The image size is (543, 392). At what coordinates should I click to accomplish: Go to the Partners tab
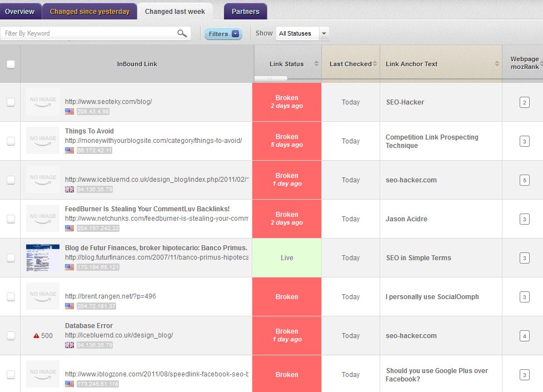point(245,11)
